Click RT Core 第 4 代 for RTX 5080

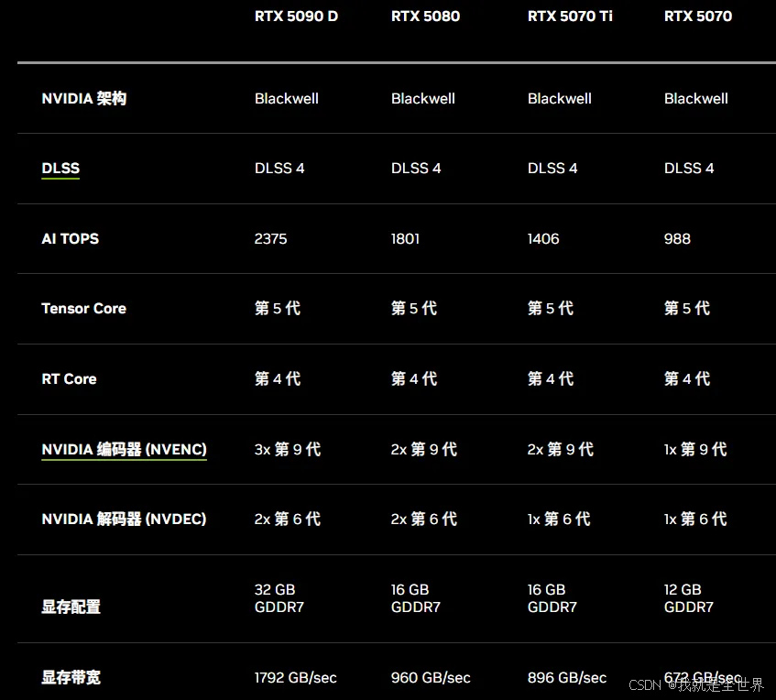414,379
